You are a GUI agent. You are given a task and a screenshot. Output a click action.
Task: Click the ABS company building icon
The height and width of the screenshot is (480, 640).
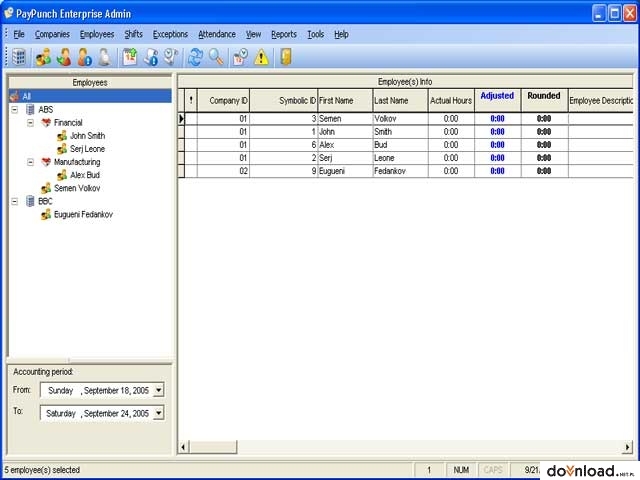pos(30,109)
